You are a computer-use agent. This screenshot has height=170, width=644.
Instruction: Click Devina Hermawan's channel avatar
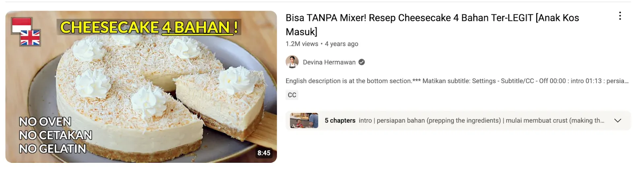click(292, 62)
